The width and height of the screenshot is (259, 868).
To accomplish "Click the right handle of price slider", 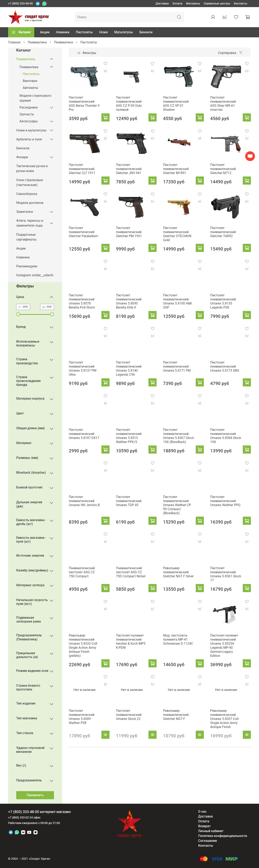I will click(x=52, y=314).
